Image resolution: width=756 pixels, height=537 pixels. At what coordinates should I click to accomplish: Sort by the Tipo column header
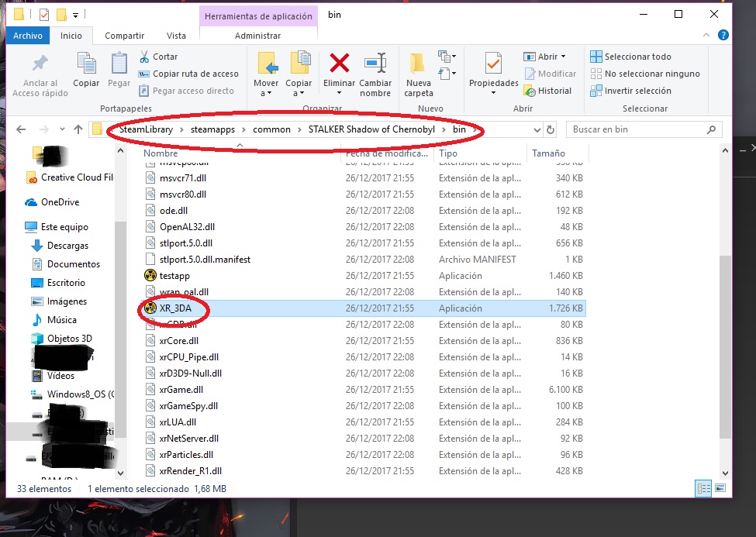pyautogui.click(x=448, y=153)
